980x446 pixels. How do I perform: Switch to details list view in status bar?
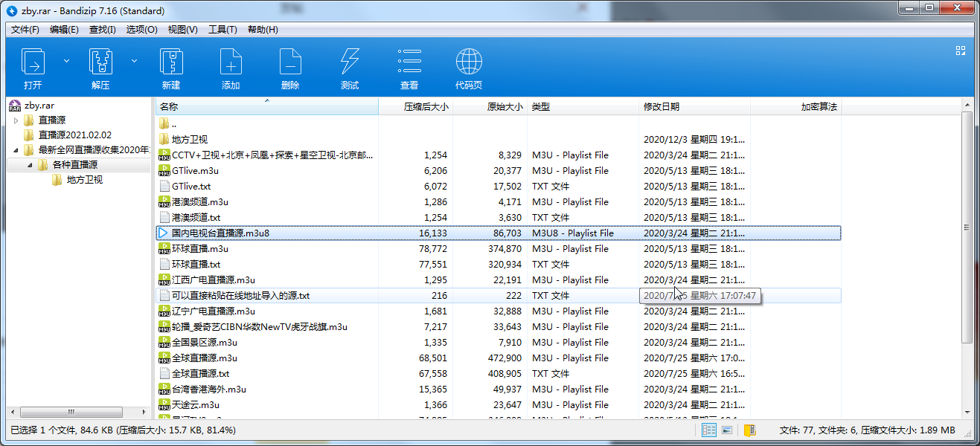click(709, 430)
